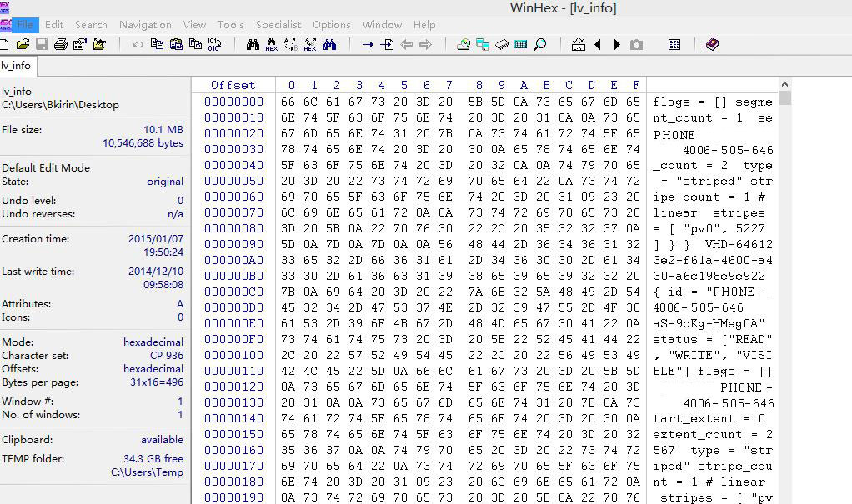This screenshot has height=504, width=852.
Task: Click the vertical scrollbar thumb
Action: [784, 98]
